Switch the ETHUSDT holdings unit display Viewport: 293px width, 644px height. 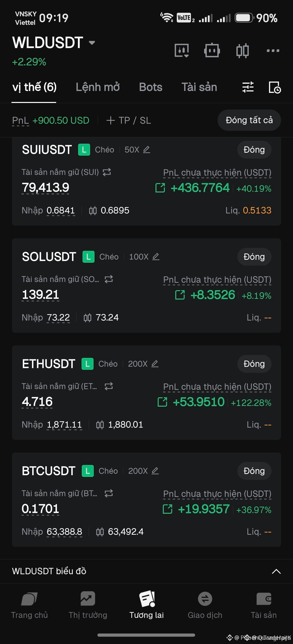(x=109, y=386)
